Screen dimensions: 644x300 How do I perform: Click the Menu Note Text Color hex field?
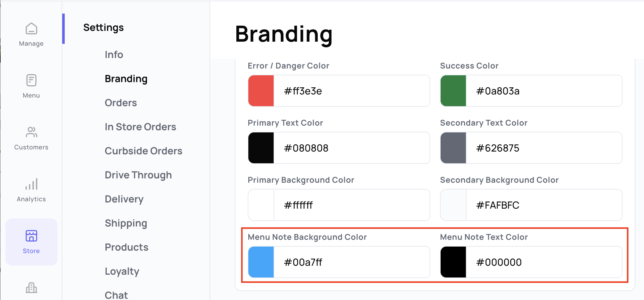[544, 262]
